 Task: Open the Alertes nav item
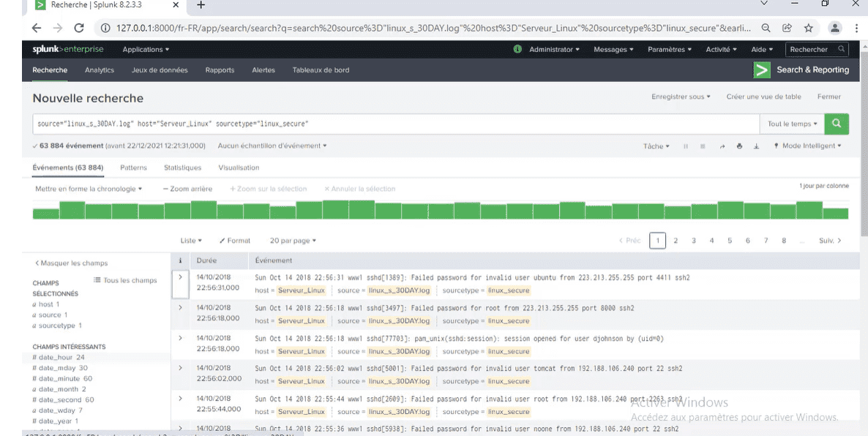(x=263, y=70)
